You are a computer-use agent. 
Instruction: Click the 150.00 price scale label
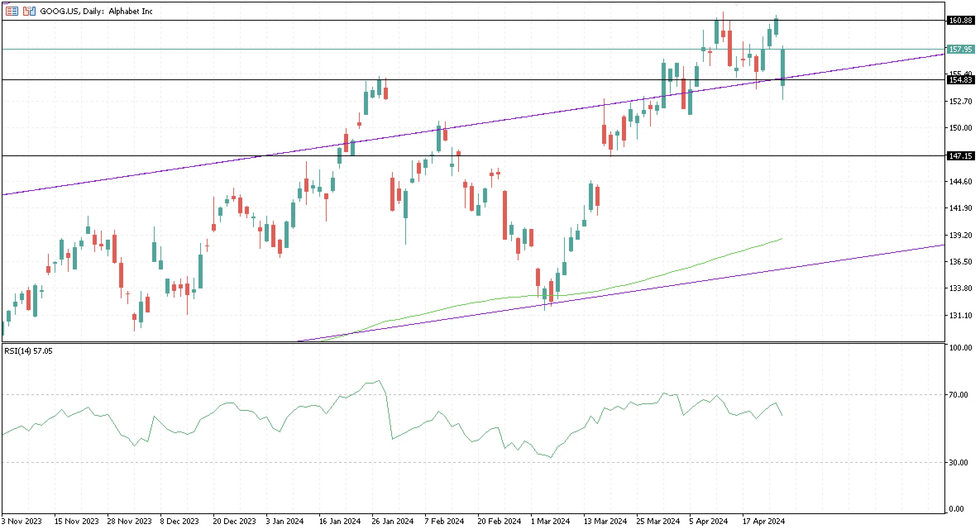(960, 128)
